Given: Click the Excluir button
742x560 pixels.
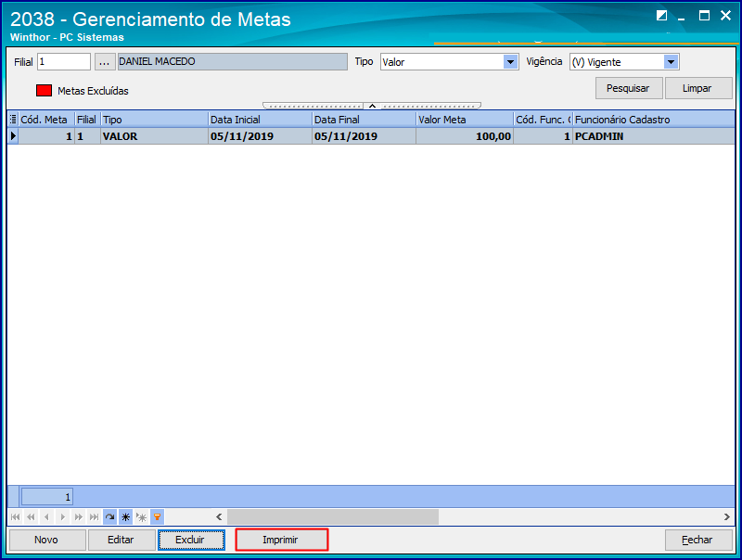Looking at the screenshot, I should point(191,540).
